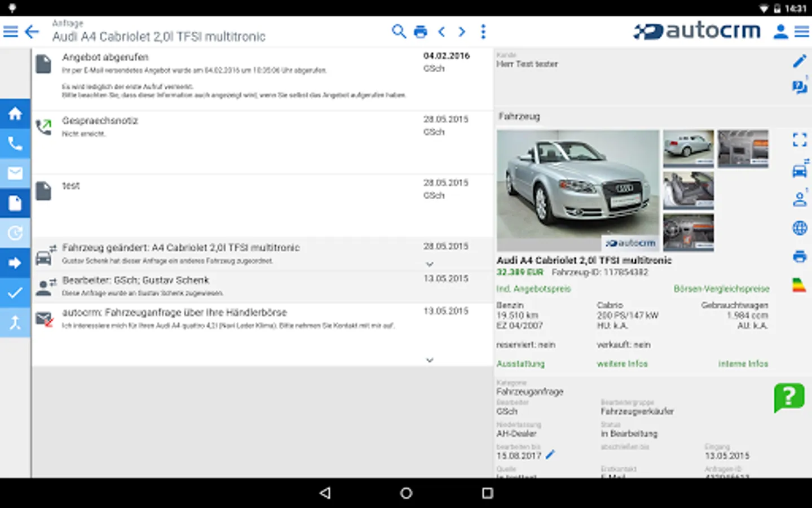Open the 'test' note entry

(262, 206)
